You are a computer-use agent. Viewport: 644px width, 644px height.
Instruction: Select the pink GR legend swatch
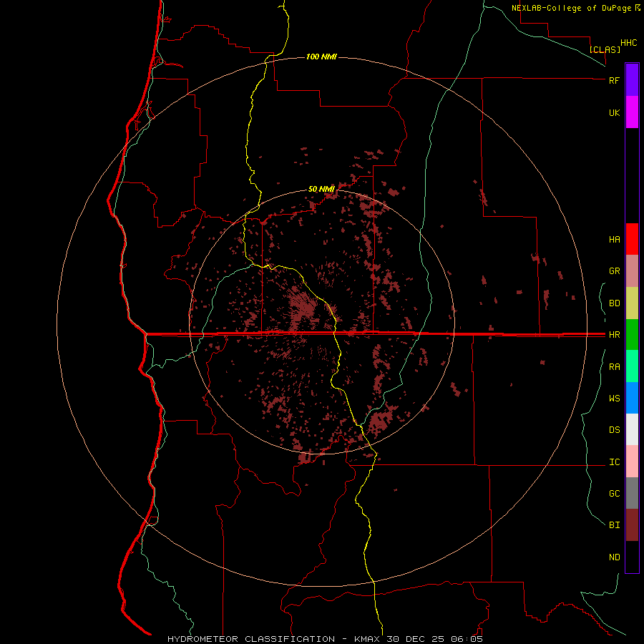coord(632,271)
